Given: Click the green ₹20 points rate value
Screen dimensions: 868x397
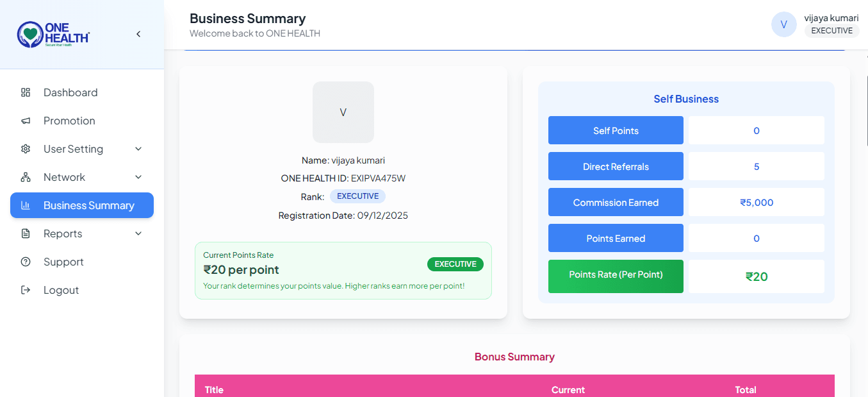Looking at the screenshot, I should (757, 276).
